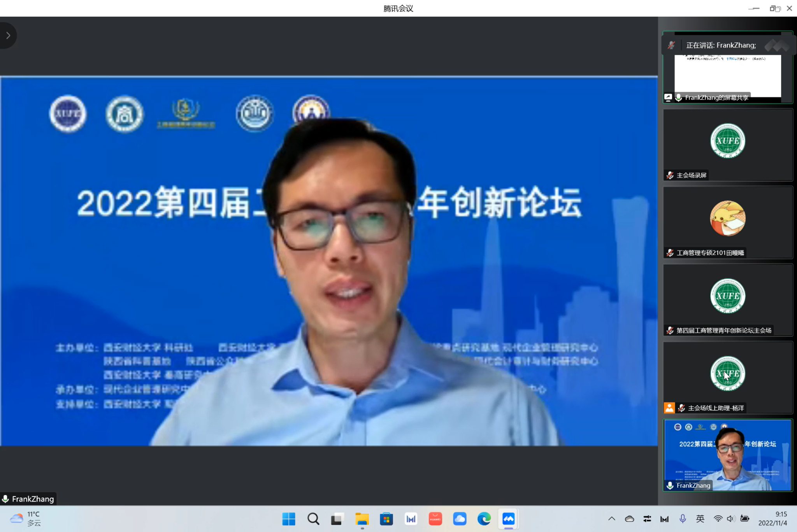Open Task View in taskbar
This screenshot has height=532, width=797.
point(337,519)
